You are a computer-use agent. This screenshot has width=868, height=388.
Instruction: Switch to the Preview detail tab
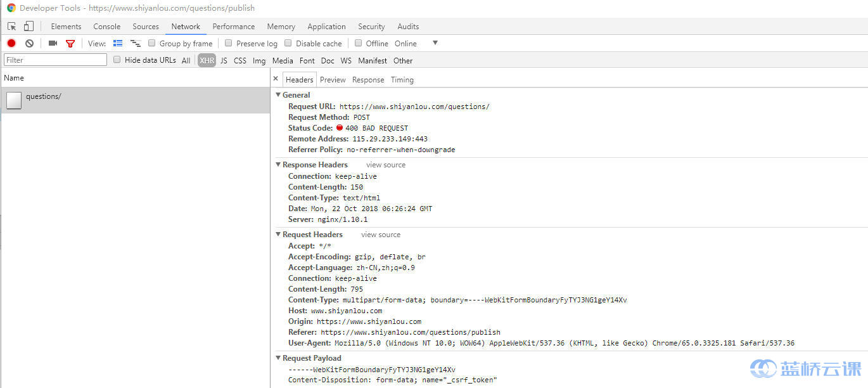[333, 80]
